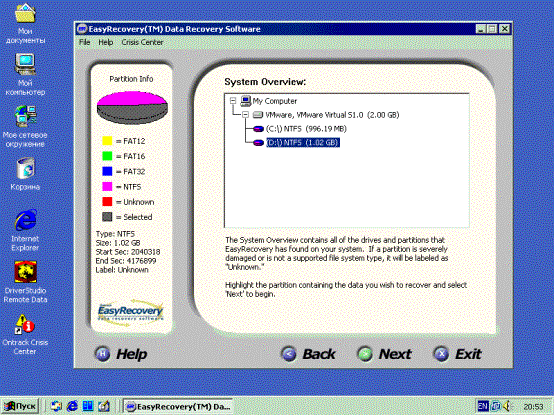Click the partition pie chart
This screenshot has width=554, height=415.
coord(132,107)
